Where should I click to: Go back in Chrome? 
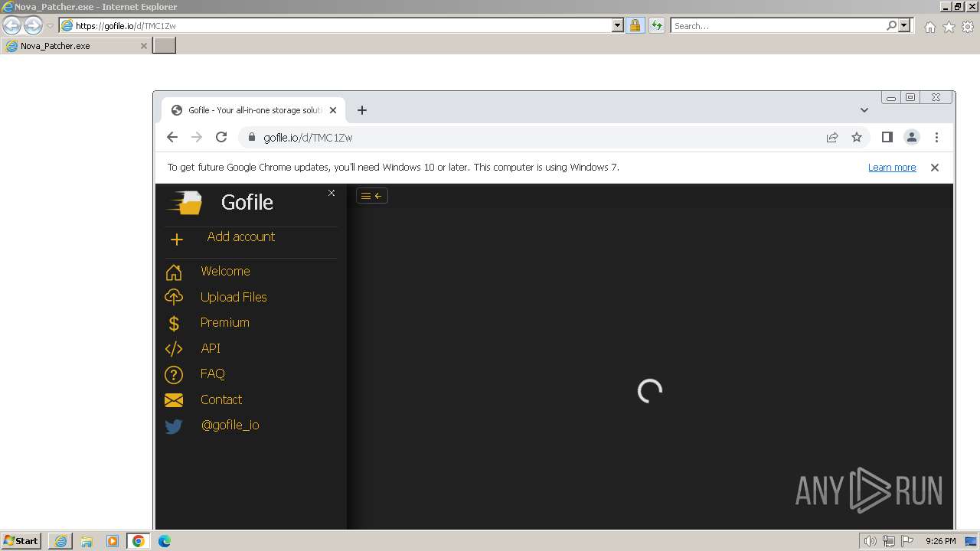(172, 137)
